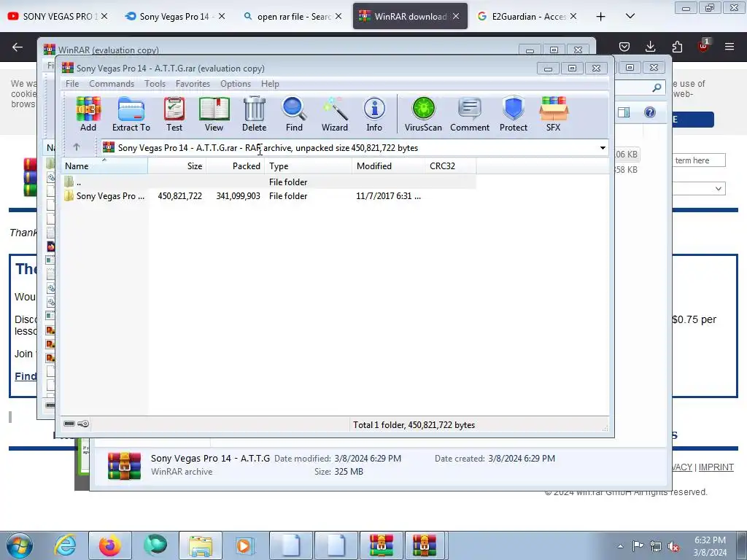Open Firefox from the taskbar
This screenshot has width=747, height=560.
pyautogui.click(x=110, y=545)
